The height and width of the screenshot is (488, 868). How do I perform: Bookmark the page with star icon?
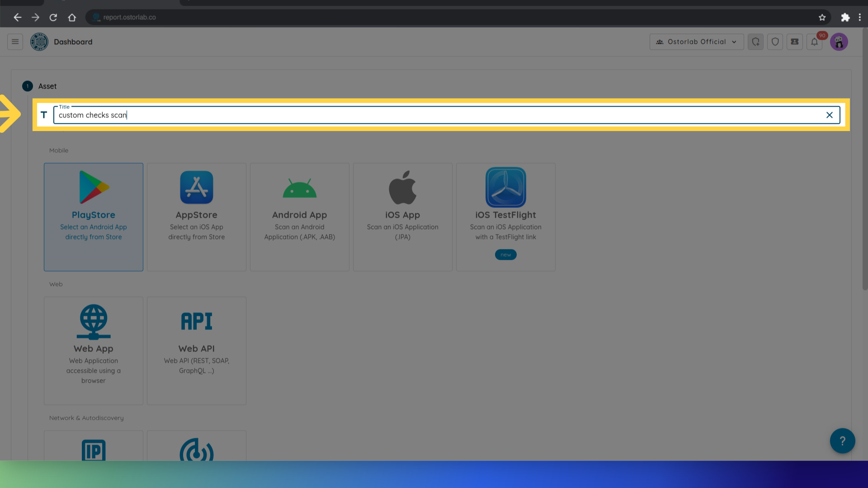point(822,17)
